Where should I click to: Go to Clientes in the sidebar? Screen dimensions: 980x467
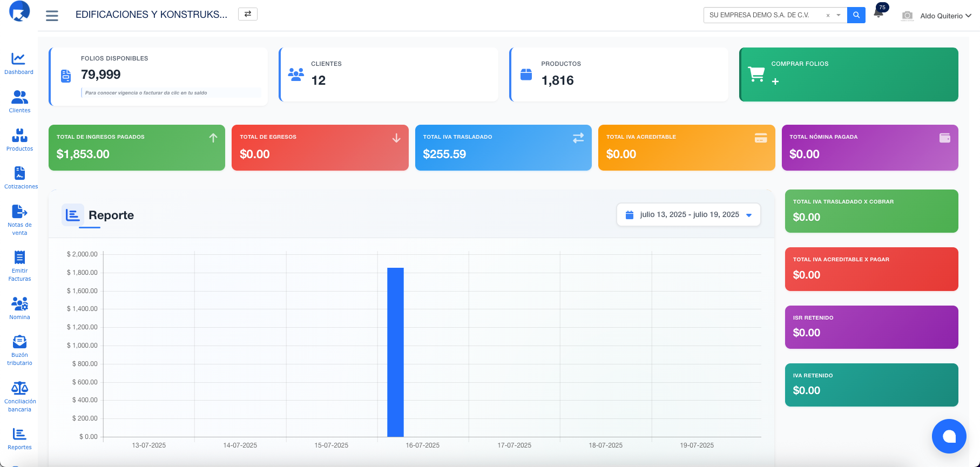tap(19, 101)
